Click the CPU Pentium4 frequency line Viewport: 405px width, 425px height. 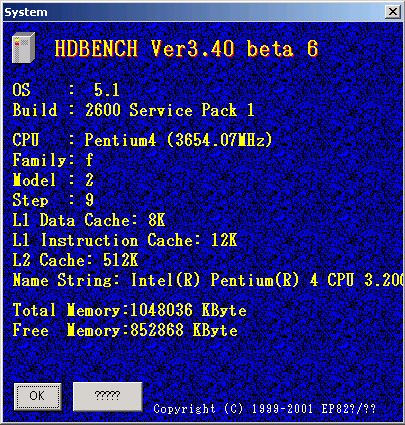pyautogui.click(x=142, y=140)
